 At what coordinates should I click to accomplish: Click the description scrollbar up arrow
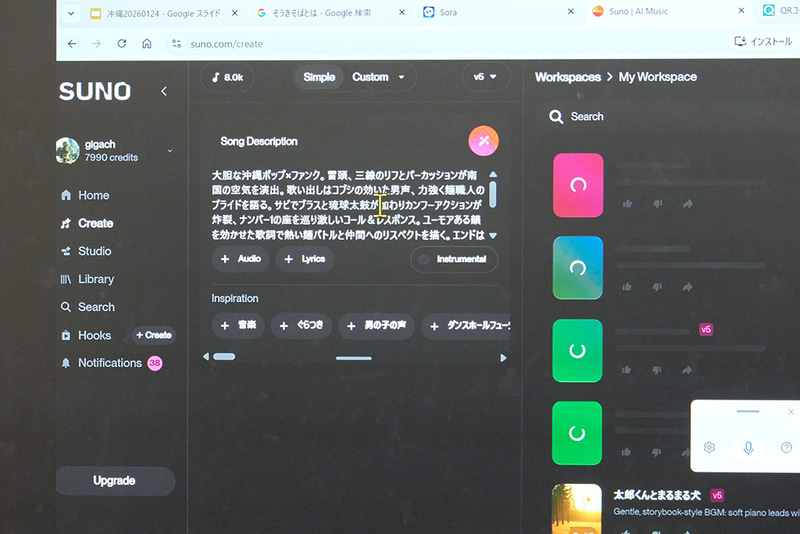pos(493,174)
